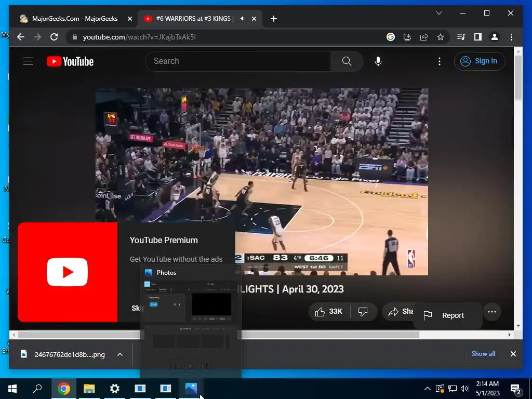This screenshot has height=399, width=532.
Task: Go back to previous page
Action: (x=21, y=37)
